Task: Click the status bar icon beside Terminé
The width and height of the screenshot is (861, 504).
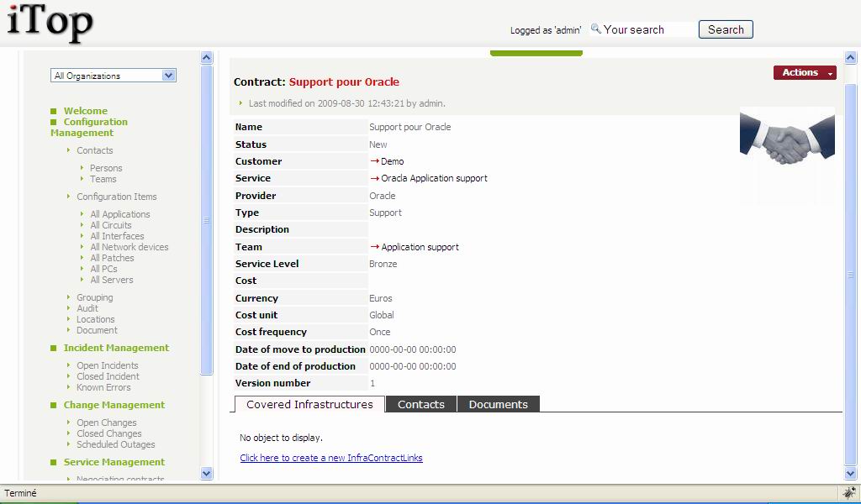Action: point(849,492)
